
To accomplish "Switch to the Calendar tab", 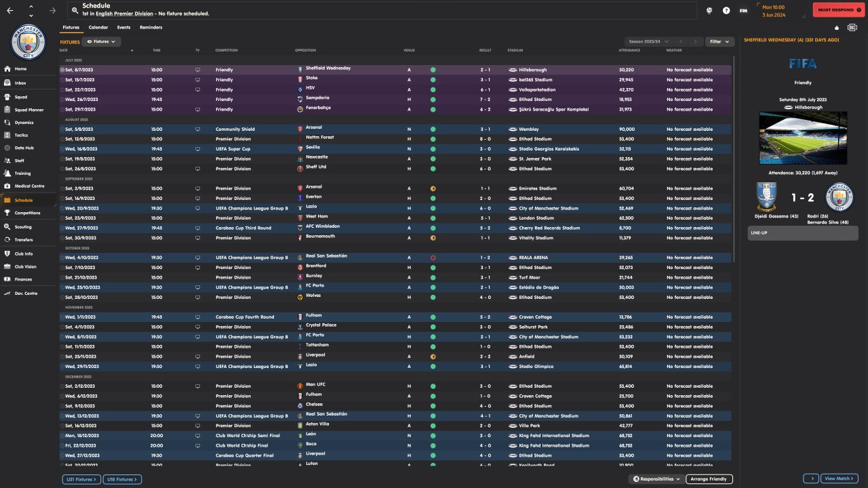I will pos(98,28).
